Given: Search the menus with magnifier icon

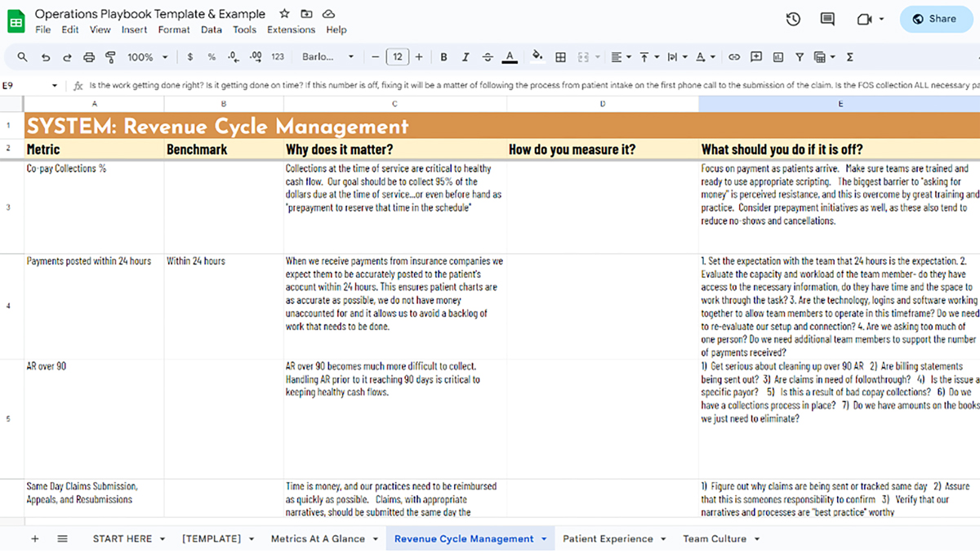Looking at the screenshot, I should [22, 57].
